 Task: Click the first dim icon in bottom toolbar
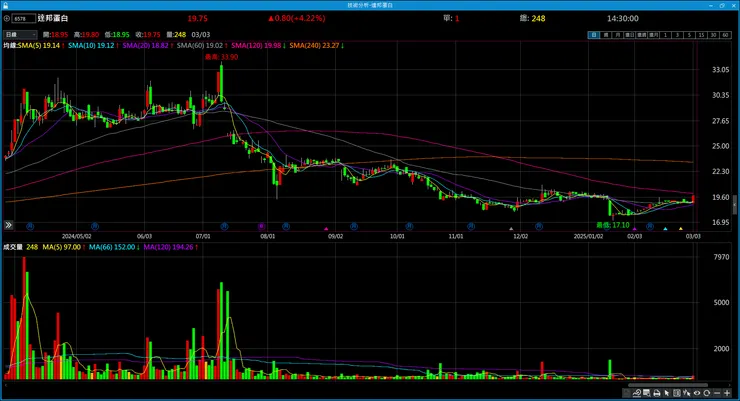click(x=626, y=393)
